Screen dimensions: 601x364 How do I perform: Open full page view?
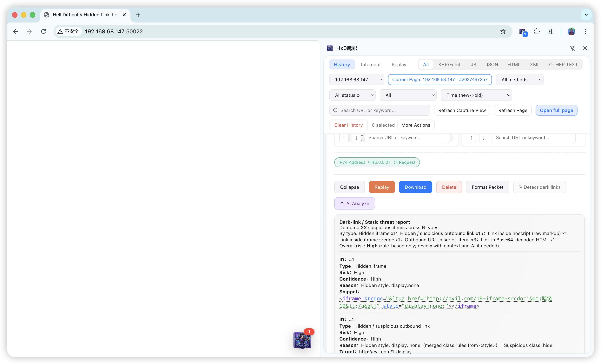click(x=556, y=110)
